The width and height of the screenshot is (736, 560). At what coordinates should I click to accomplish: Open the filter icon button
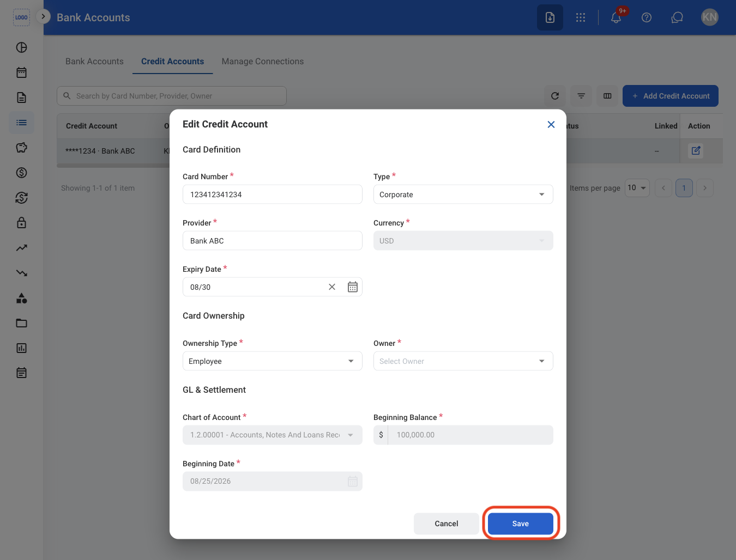coord(581,96)
